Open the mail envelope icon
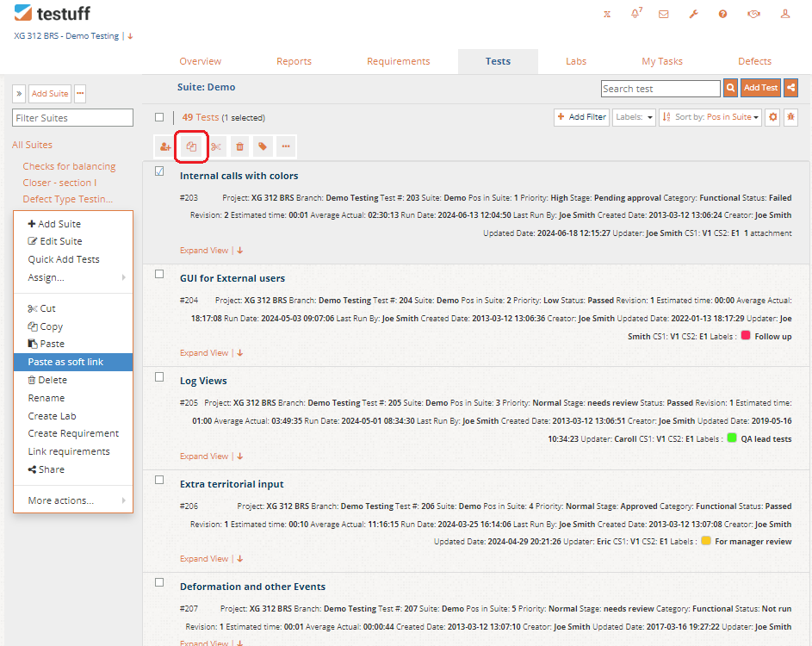The height and width of the screenshot is (646, 812). 663,14
